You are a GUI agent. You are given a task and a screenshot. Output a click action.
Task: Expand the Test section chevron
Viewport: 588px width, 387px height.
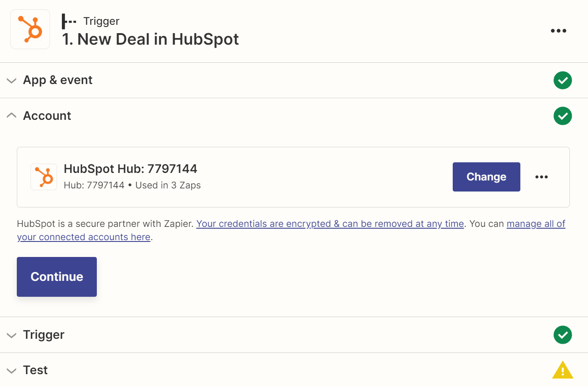click(x=11, y=370)
